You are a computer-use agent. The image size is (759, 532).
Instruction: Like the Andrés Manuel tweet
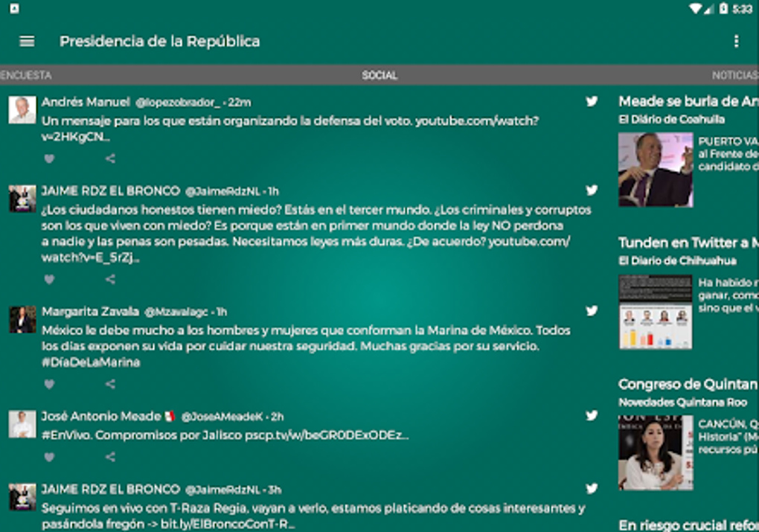pyautogui.click(x=49, y=158)
